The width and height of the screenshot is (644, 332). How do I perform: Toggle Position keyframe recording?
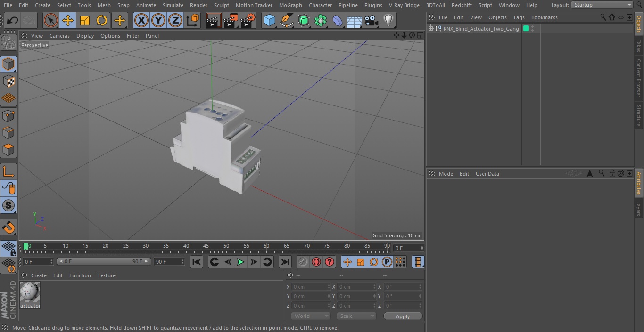tap(347, 262)
